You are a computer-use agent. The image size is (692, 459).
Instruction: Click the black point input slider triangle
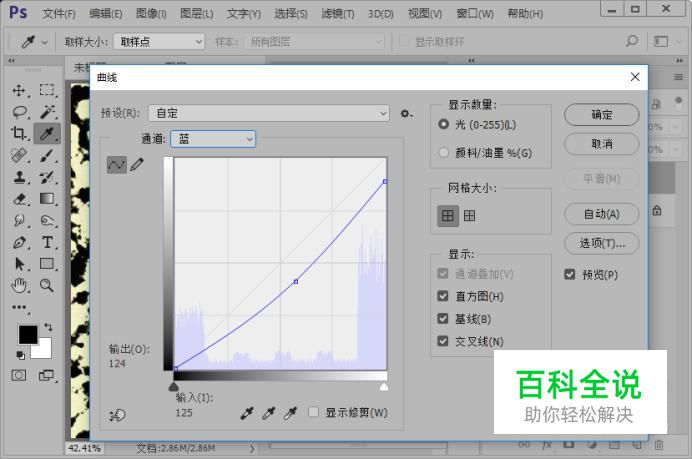pos(173,387)
